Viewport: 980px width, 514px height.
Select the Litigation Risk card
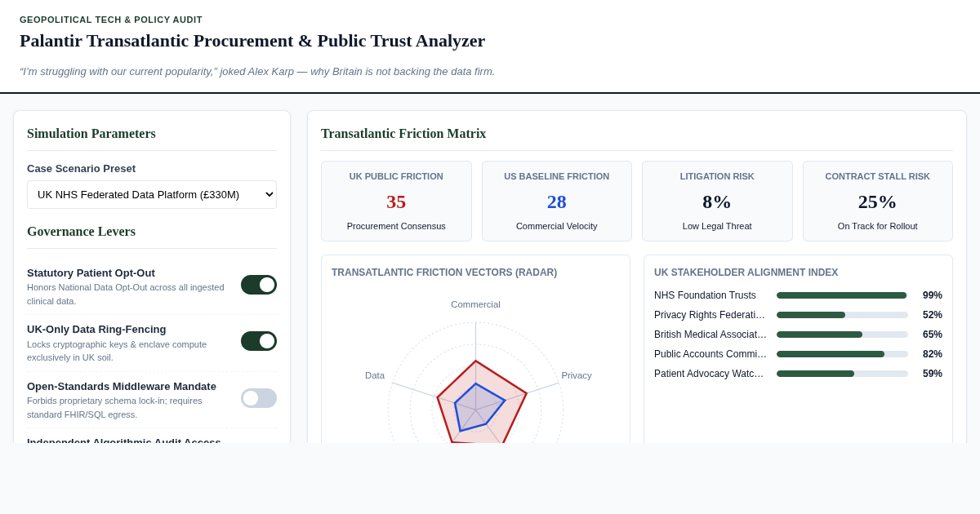[x=717, y=201]
